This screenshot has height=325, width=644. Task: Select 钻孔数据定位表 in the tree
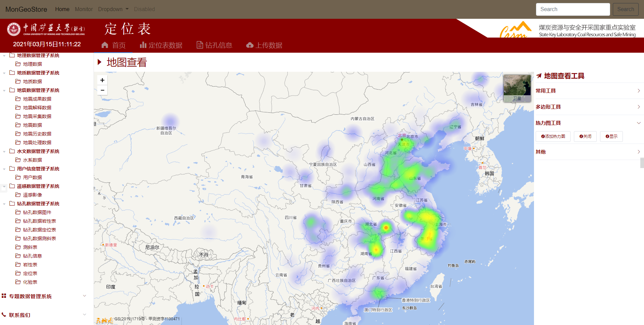[x=39, y=230]
